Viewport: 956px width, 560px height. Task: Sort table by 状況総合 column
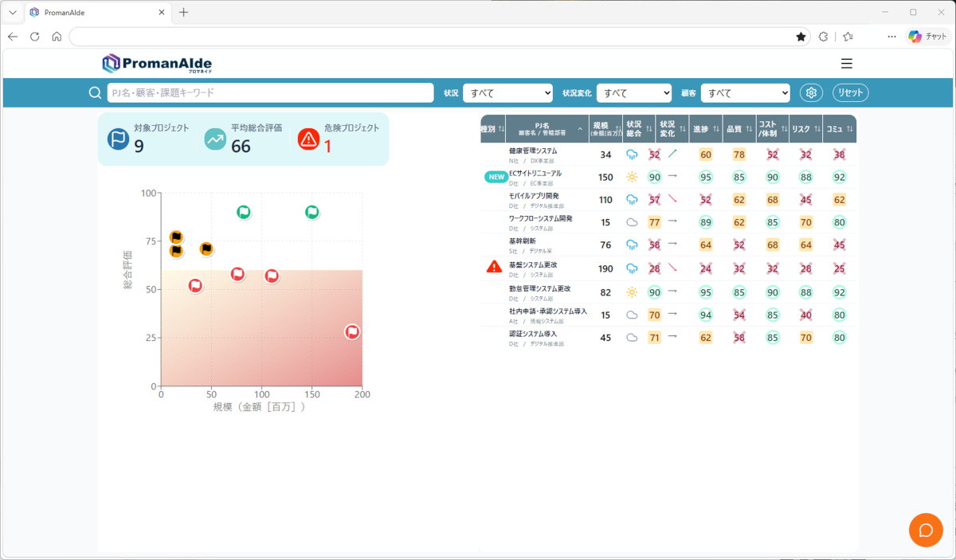(639, 129)
